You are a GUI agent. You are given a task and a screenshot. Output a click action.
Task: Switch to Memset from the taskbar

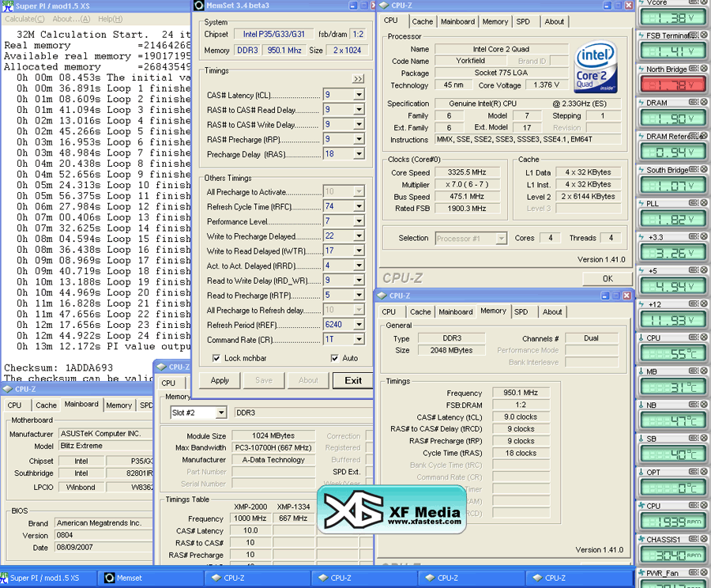[x=150, y=578]
